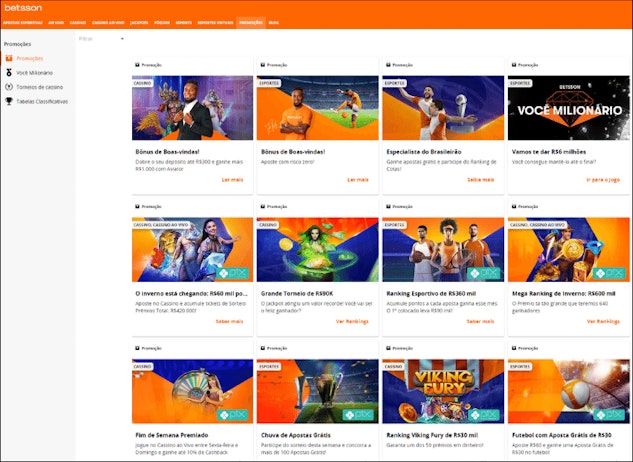This screenshot has width=633, height=462.
Task: Click 'Ir para o jogo' link
Action: (603, 180)
